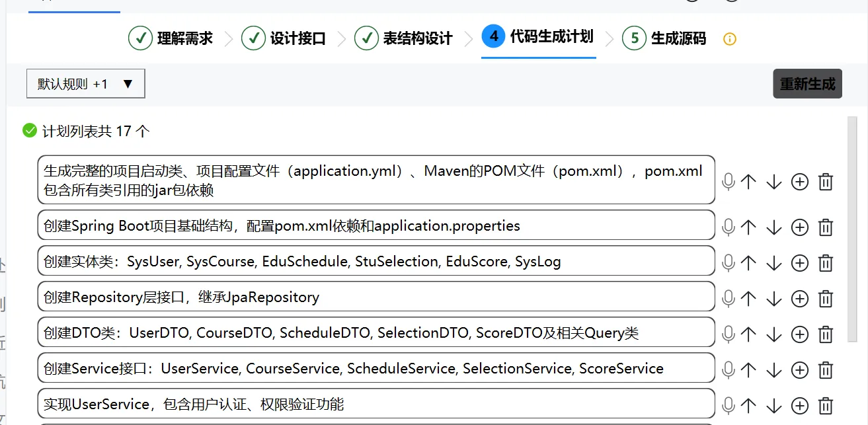
Task: Add a plan after the application.yml row
Action: tap(800, 182)
